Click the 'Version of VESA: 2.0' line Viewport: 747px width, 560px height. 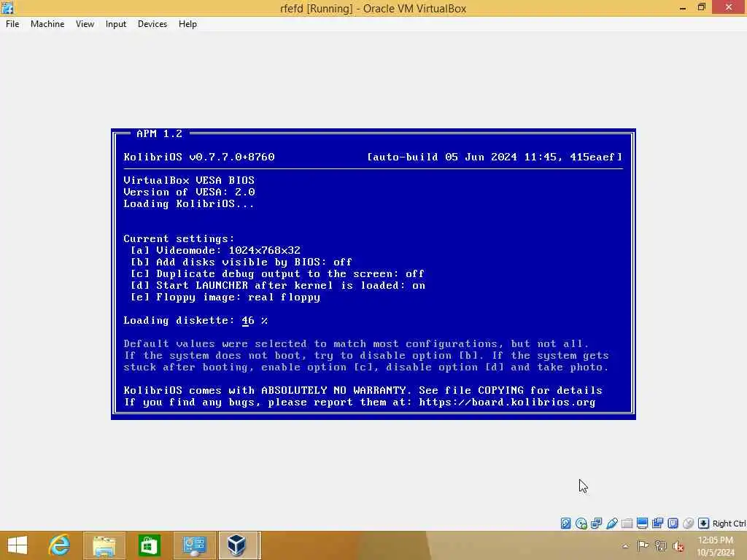[x=189, y=192]
